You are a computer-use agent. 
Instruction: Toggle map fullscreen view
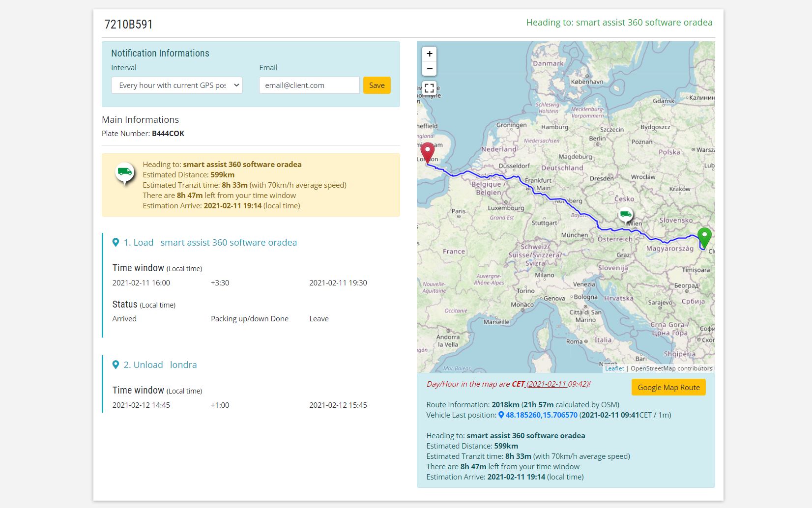click(429, 88)
